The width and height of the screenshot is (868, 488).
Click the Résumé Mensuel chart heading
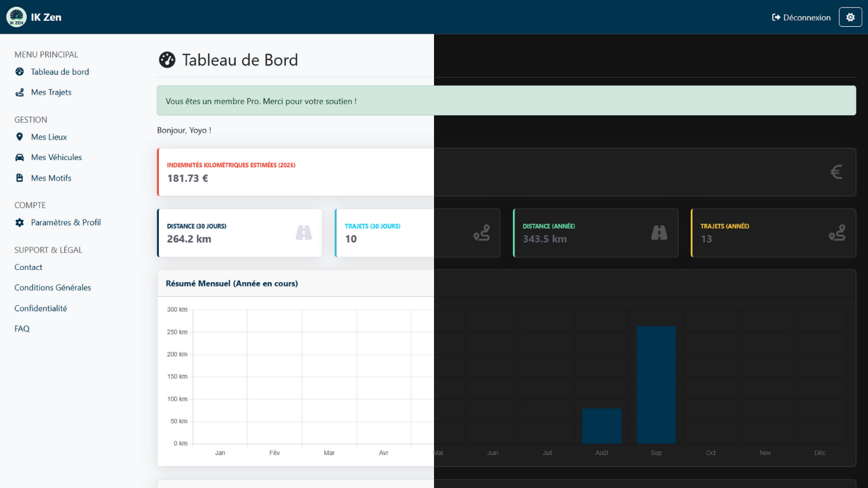232,283
